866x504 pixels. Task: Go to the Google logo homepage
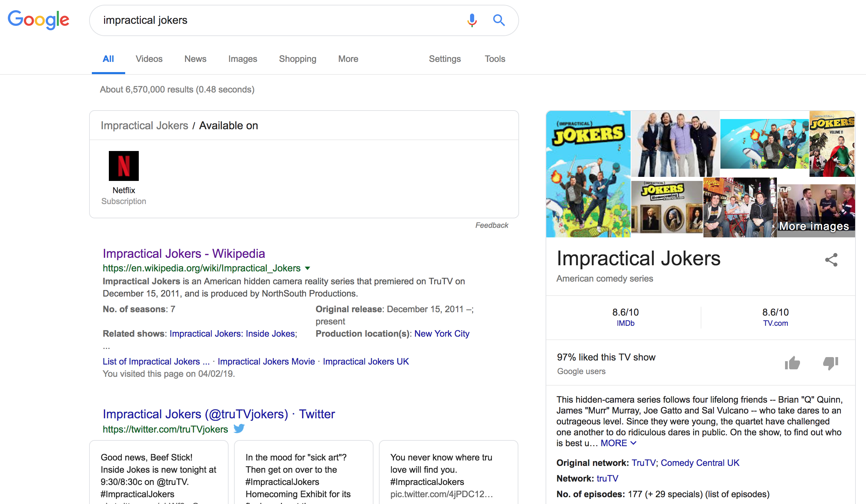38,20
